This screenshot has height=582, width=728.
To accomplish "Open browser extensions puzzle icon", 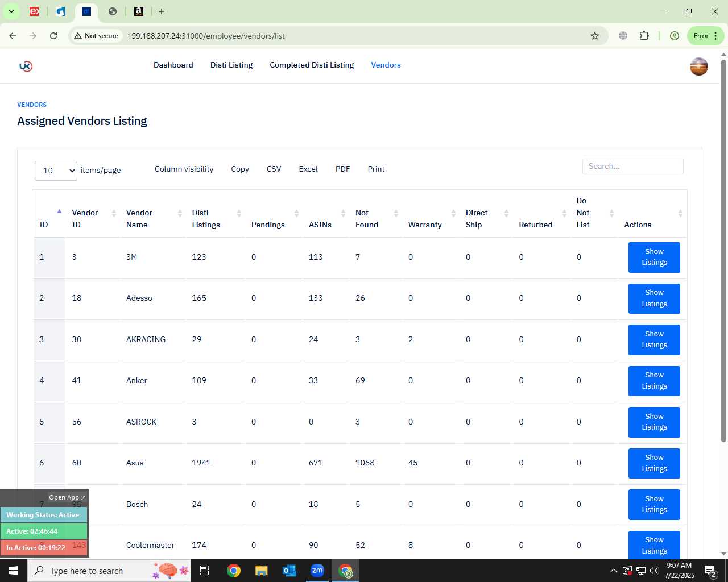I will 644,36.
